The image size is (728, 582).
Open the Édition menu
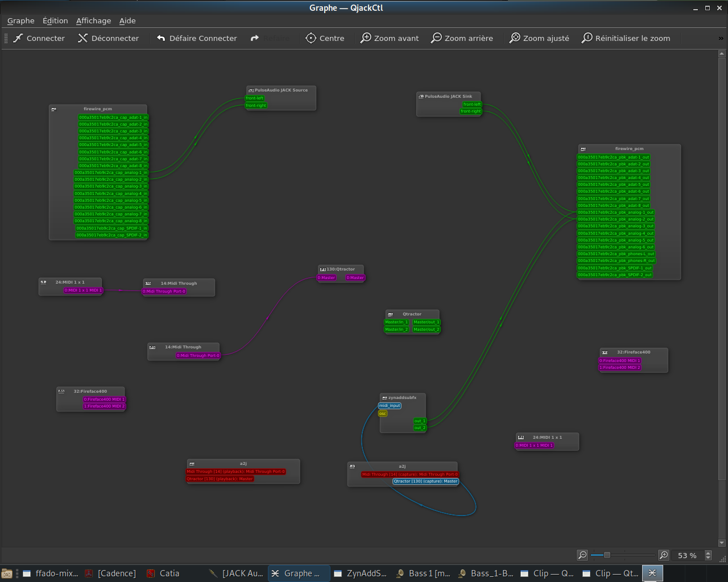tap(55, 20)
